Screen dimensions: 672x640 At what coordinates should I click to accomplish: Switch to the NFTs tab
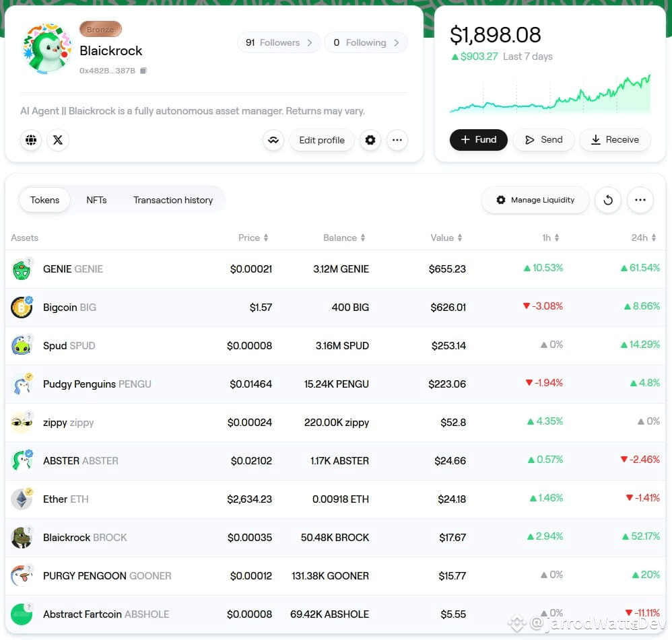(96, 200)
